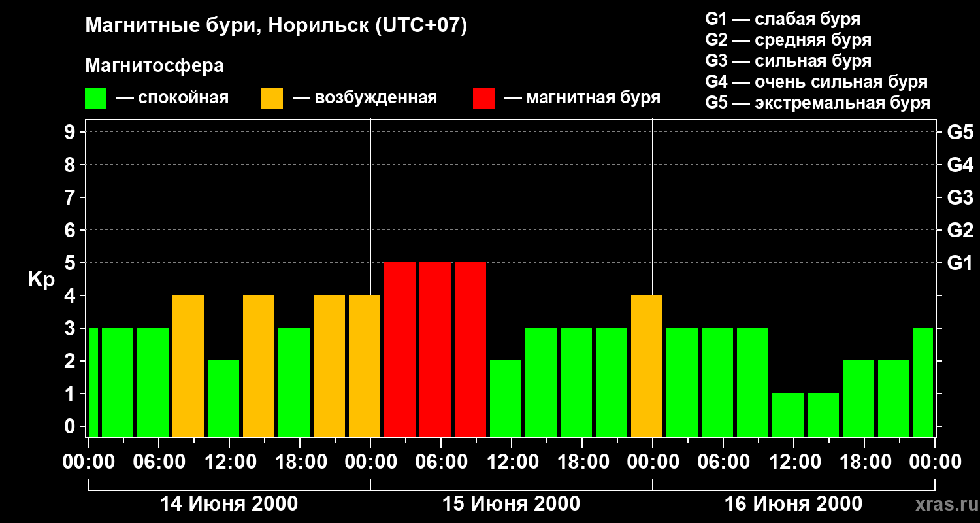Click the 06:00 time label for 15 June
980x523 pixels.
pos(441,462)
